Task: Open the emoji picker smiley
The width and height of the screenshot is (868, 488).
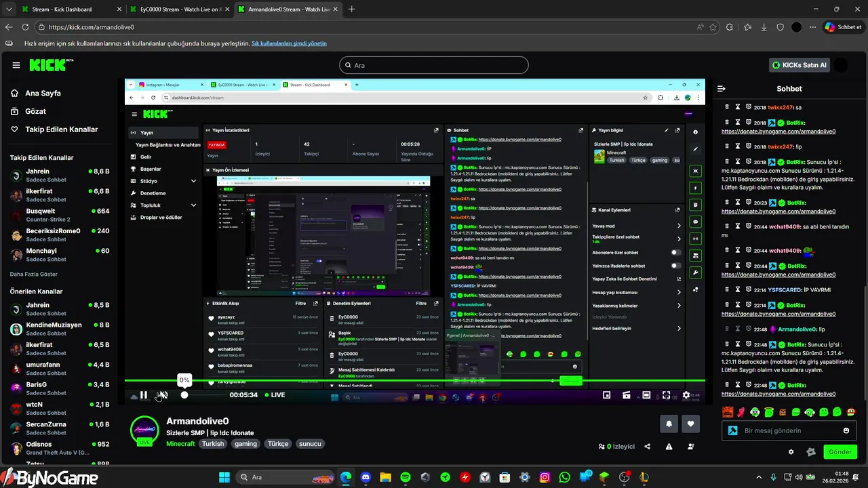Action: (846, 430)
